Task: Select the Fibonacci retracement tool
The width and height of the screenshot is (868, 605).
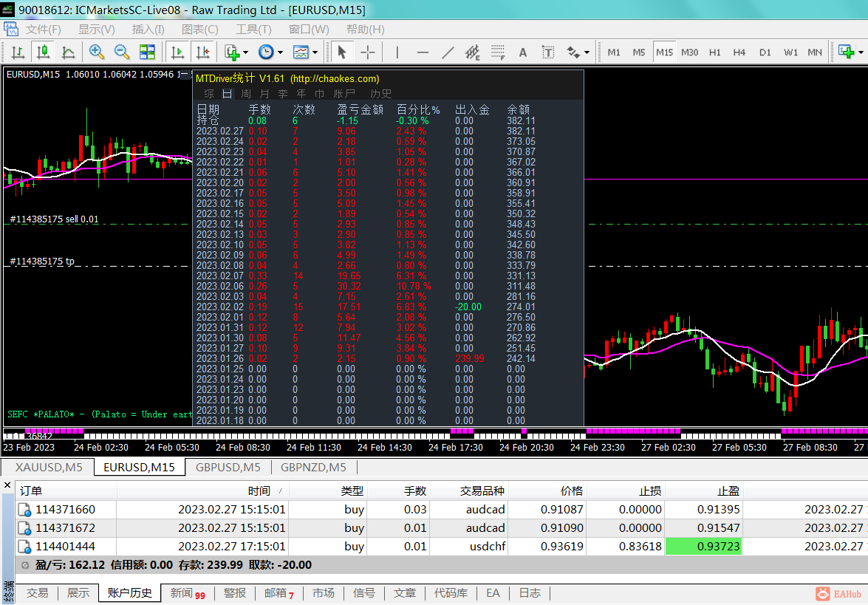Action: tap(498, 52)
